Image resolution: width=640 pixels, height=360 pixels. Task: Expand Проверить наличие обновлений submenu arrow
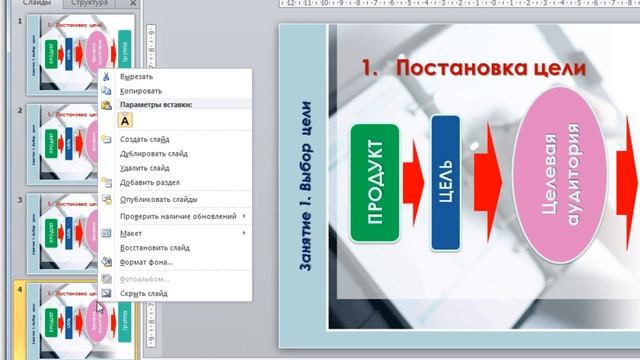[244, 216]
